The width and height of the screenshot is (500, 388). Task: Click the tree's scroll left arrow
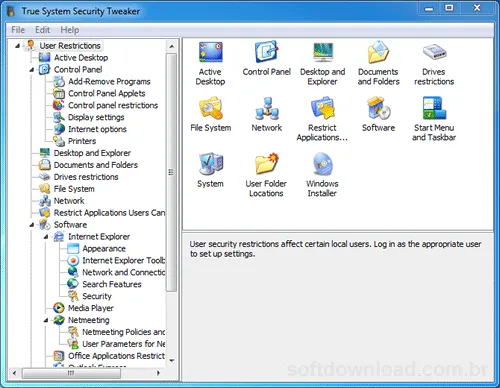click(x=14, y=373)
